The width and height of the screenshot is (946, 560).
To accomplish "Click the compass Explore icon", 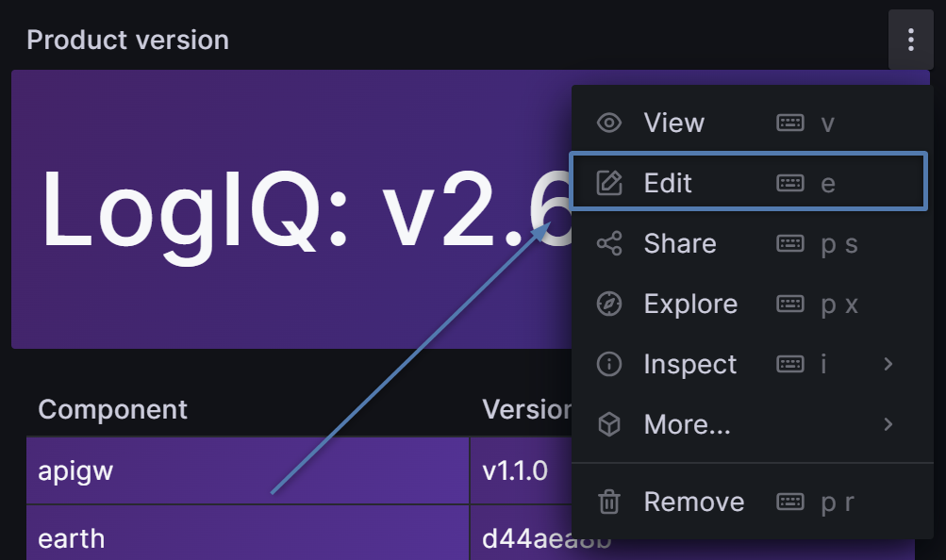I will (x=610, y=305).
